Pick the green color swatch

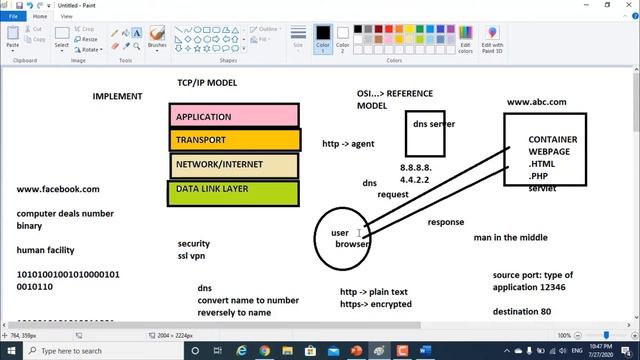click(x=420, y=29)
